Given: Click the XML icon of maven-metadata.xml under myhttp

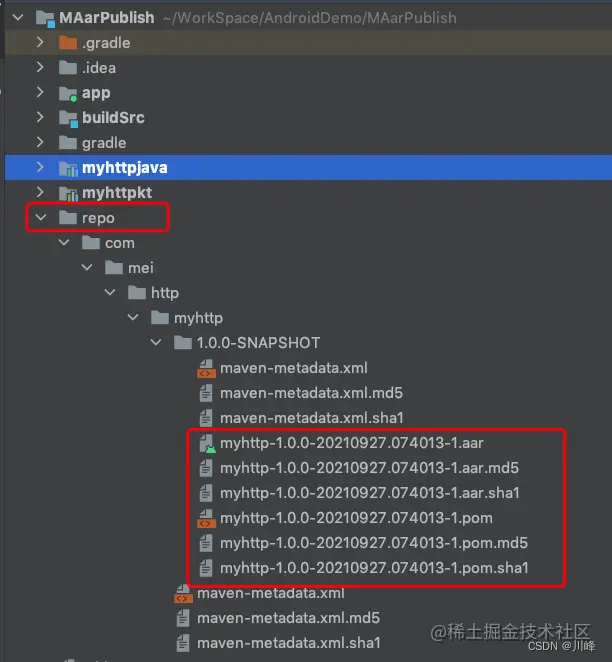Looking at the screenshot, I should coord(183,594).
